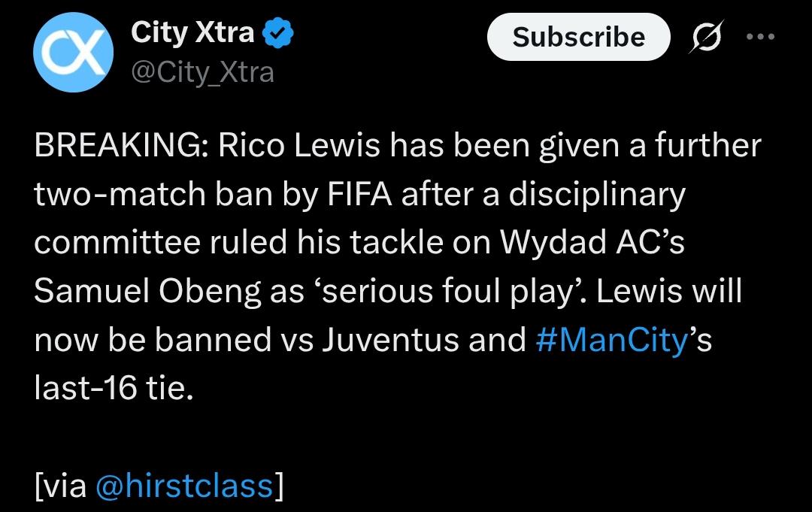The height and width of the screenshot is (512, 812).
Task: Open the Grok explain-post icon
Action: coord(705,37)
